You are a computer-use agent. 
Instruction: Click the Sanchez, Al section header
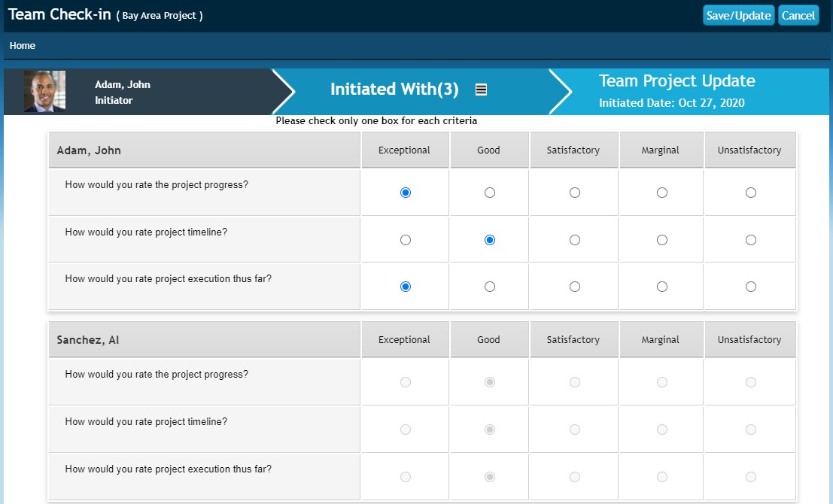coord(88,340)
